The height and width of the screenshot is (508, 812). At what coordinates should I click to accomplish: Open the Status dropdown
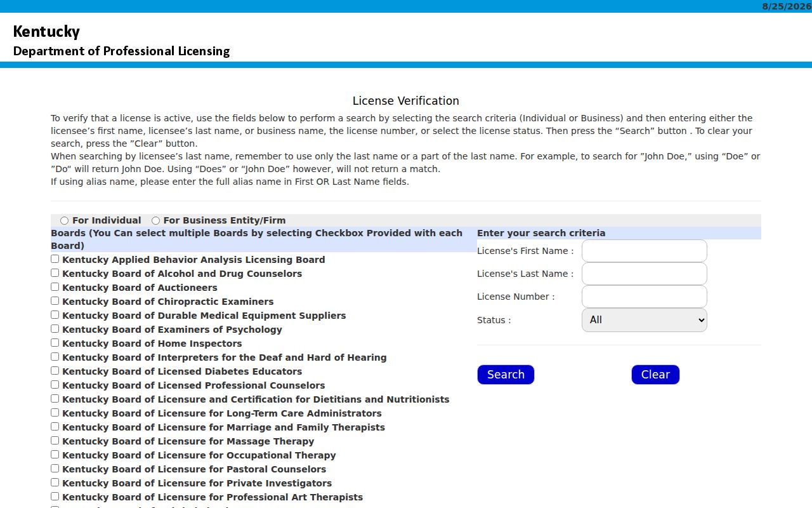coord(644,320)
